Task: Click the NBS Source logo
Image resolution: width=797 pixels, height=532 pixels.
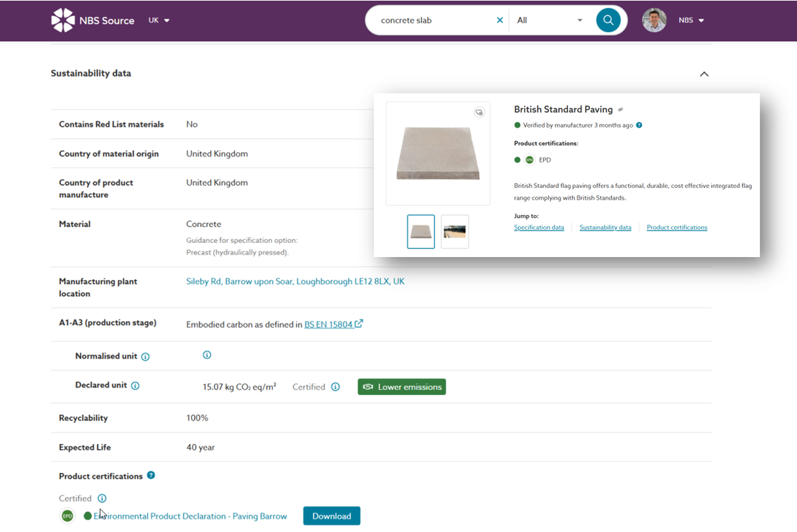Action: click(x=92, y=21)
